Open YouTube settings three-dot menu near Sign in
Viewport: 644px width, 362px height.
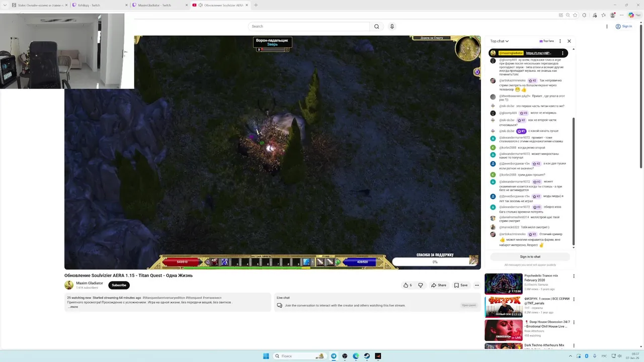[x=607, y=26]
